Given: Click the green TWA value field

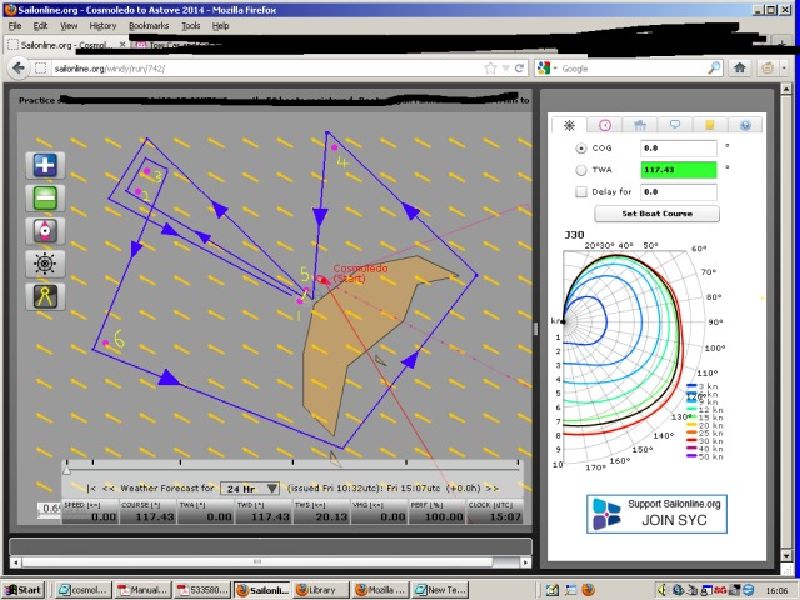Looking at the screenshot, I should tap(679, 169).
